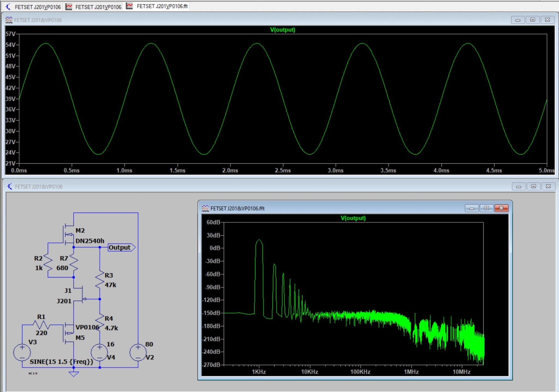The width and height of the screenshot is (559, 392).
Task: Select the J1 J201 JFET symbol
Action: [79, 294]
